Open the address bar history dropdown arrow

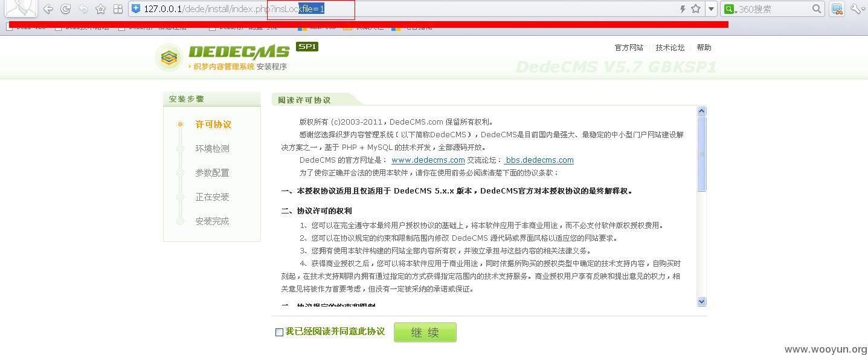[x=711, y=9]
